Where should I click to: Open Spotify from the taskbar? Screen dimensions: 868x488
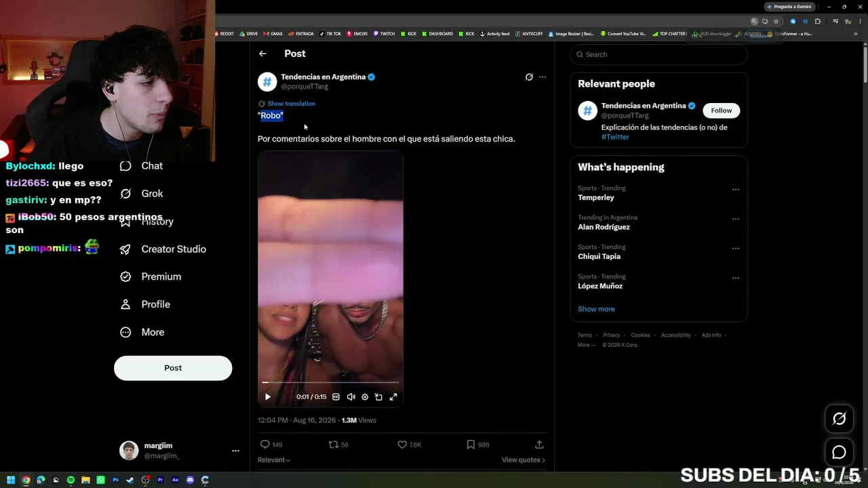(71, 481)
